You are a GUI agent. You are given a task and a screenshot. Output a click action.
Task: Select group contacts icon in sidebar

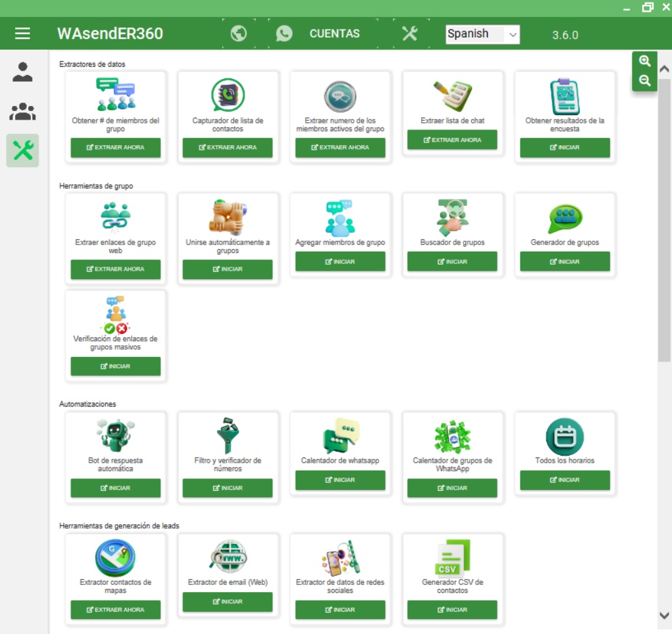click(x=23, y=112)
